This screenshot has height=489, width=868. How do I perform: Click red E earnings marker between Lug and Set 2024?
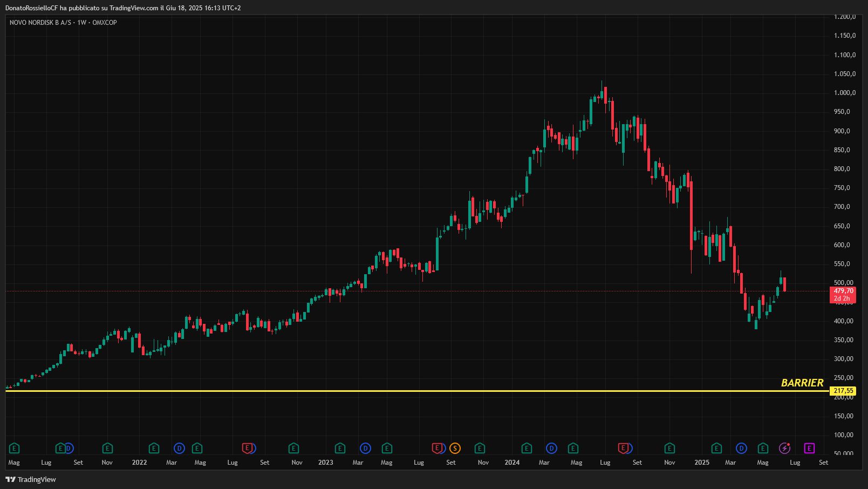[x=623, y=448]
